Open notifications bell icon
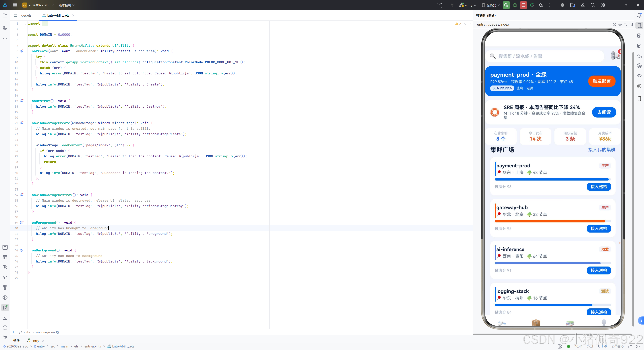Screen dimensions: 644x350 (639, 15)
